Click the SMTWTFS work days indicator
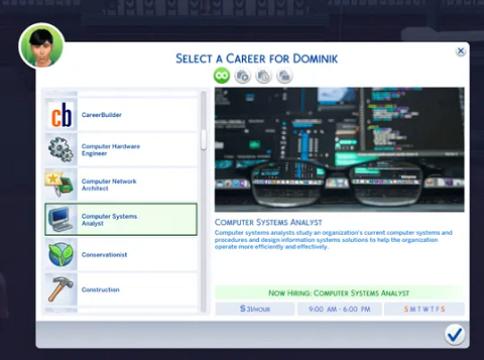Image resolution: width=484 pixels, height=360 pixels. click(x=424, y=309)
